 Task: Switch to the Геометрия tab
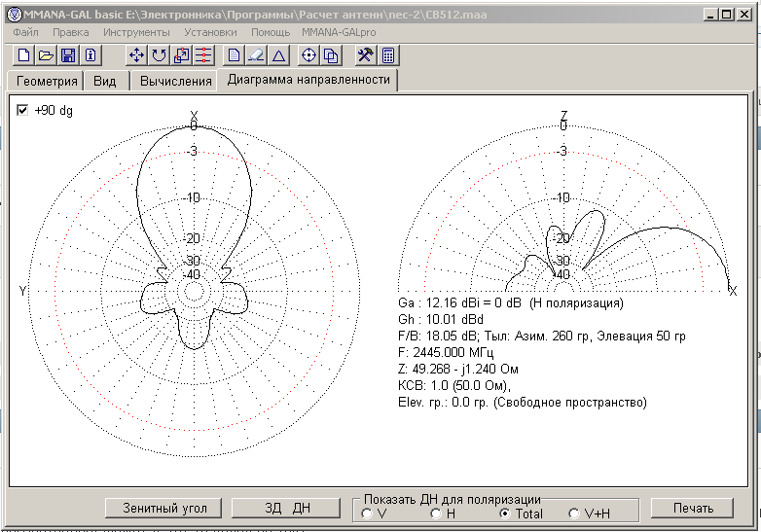tap(47, 81)
